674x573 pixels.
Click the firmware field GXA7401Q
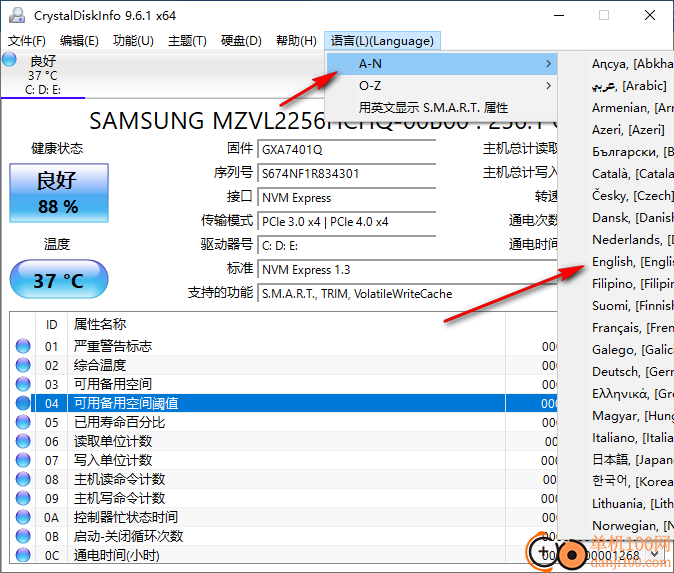[346, 150]
